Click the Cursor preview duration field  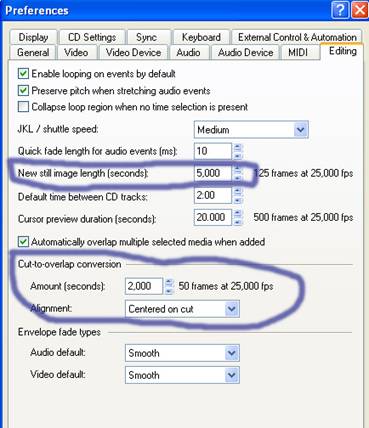pyautogui.click(x=213, y=217)
